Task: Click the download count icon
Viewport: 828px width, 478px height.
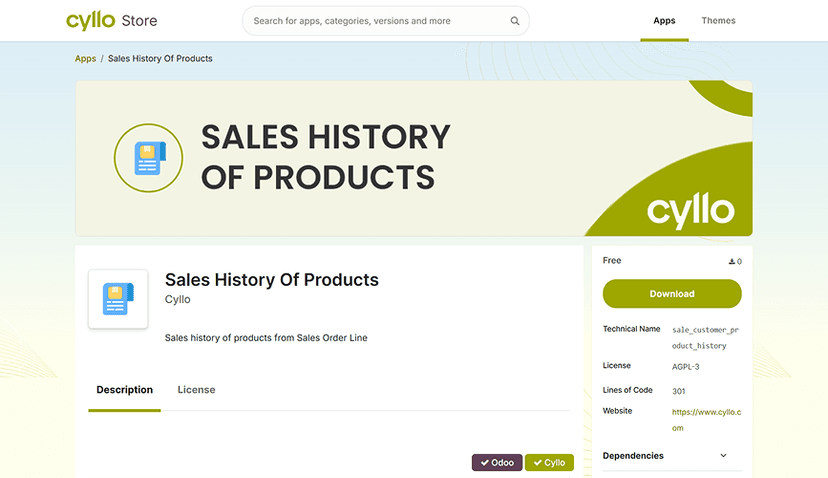Action: click(732, 261)
